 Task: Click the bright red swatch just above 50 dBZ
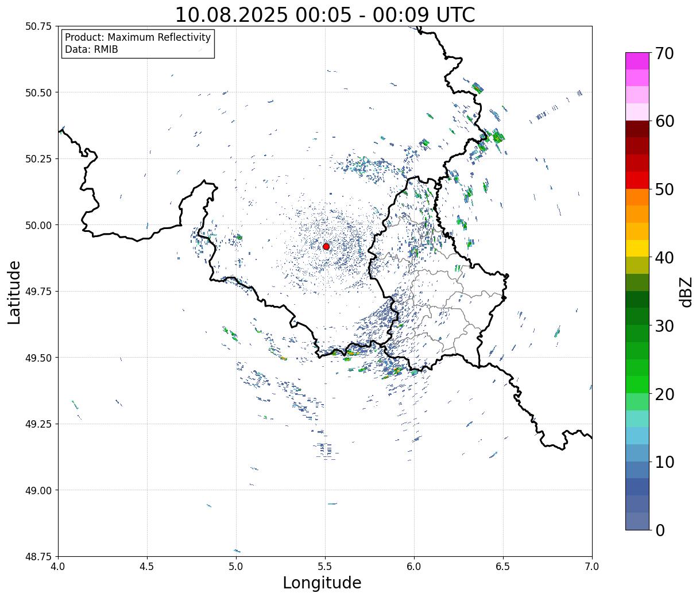coord(637,180)
